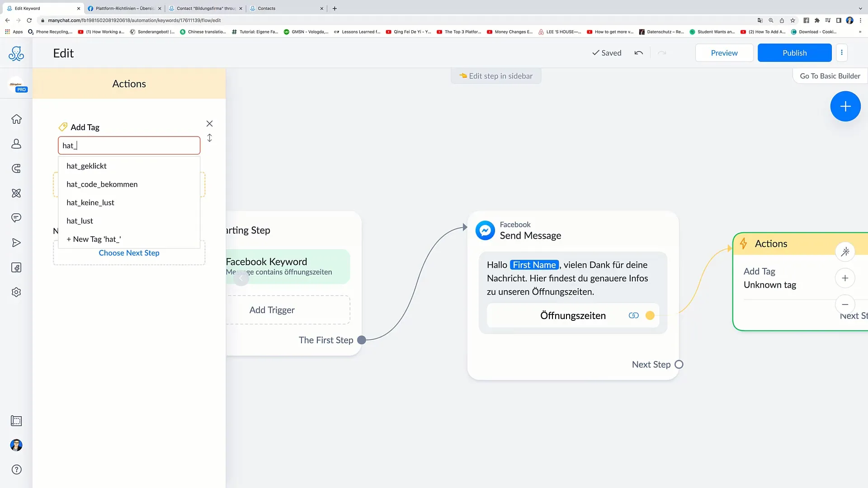Click the close X on Add Tag panel

tap(209, 123)
